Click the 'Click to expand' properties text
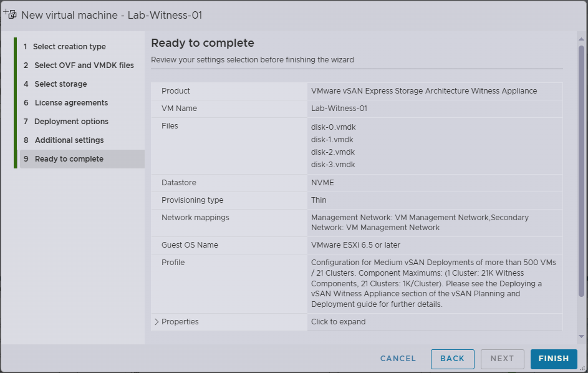 click(x=338, y=322)
